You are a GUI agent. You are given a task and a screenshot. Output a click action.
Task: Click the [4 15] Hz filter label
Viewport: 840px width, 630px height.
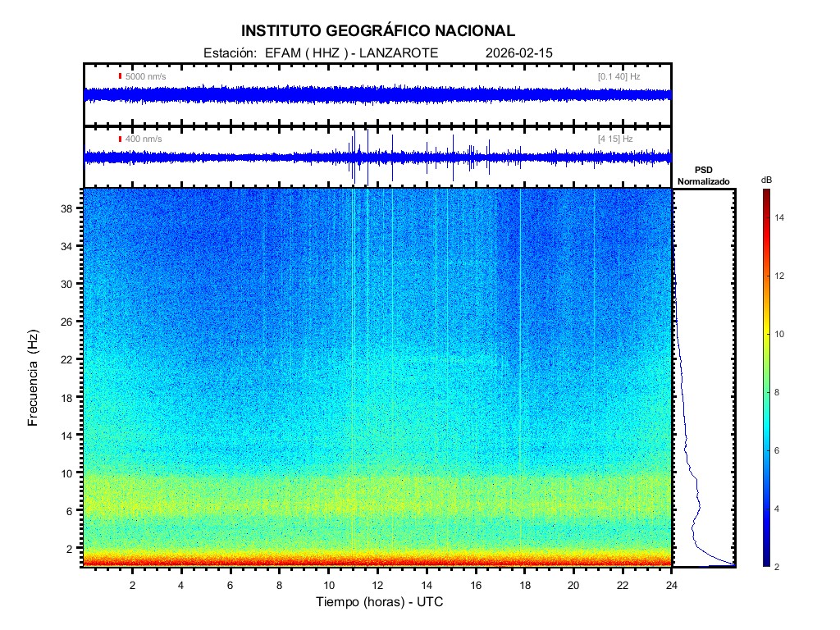(x=615, y=139)
